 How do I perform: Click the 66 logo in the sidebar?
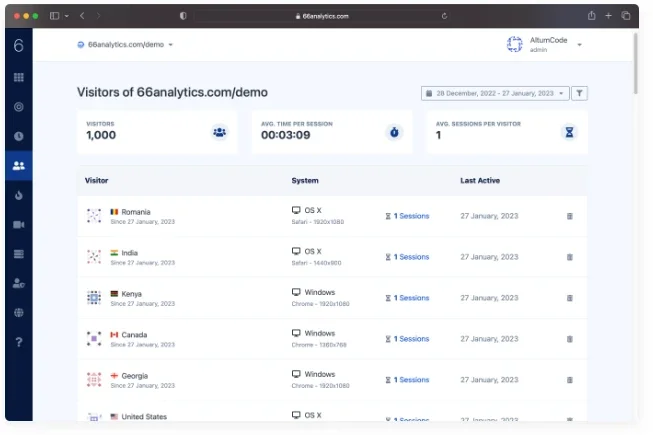pos(19,45)
